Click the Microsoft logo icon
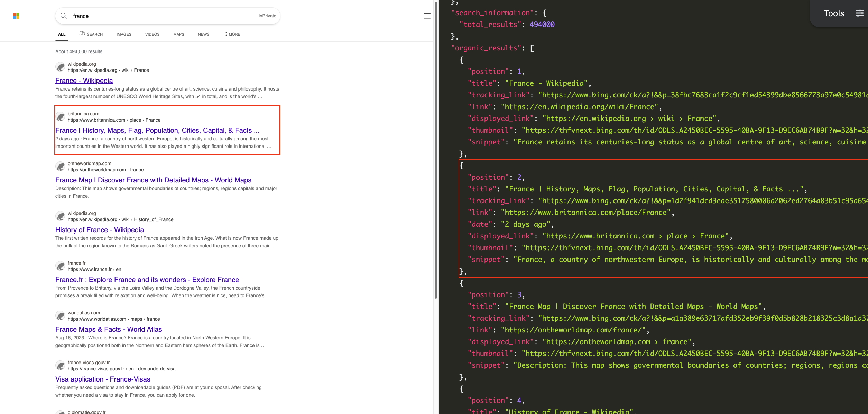Screen dimensions: 868x414 point(16,16)
